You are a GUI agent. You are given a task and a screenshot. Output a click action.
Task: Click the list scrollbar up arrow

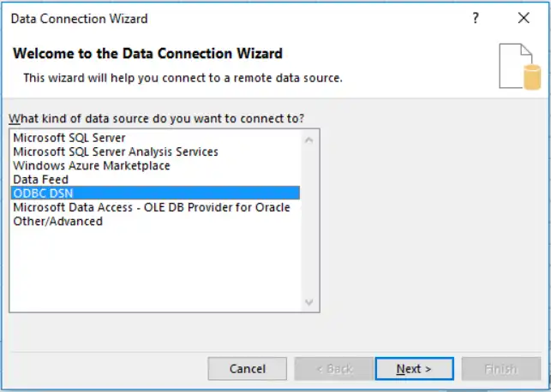(310, 138)
